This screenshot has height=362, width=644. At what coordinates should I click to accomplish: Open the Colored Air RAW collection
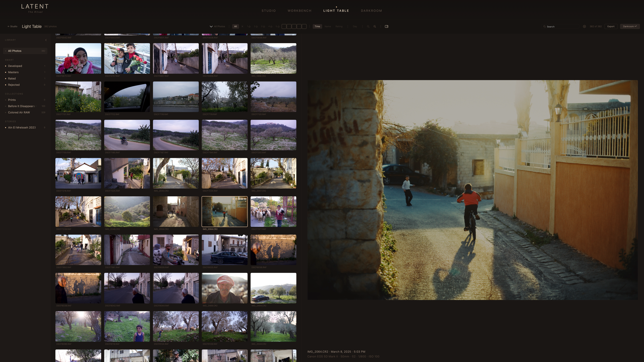25,112
